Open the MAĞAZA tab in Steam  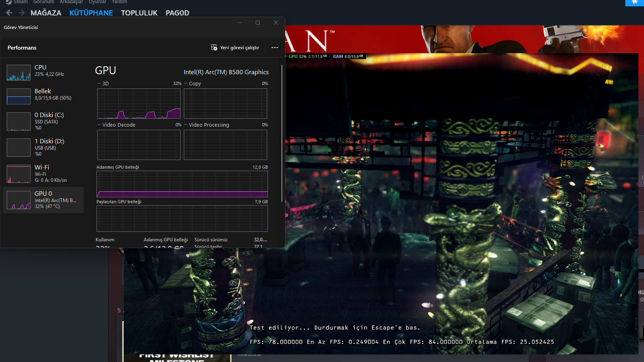click(x=46, y=13)
